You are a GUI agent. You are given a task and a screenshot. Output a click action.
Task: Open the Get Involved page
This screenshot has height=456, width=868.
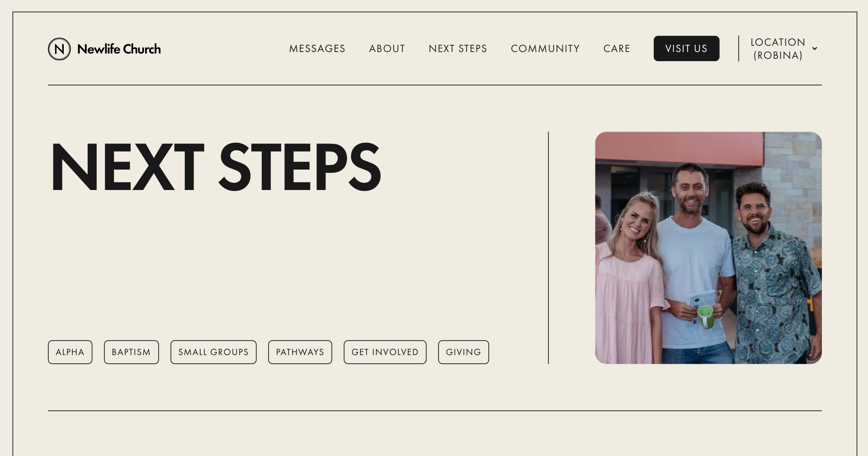[385, 352]
